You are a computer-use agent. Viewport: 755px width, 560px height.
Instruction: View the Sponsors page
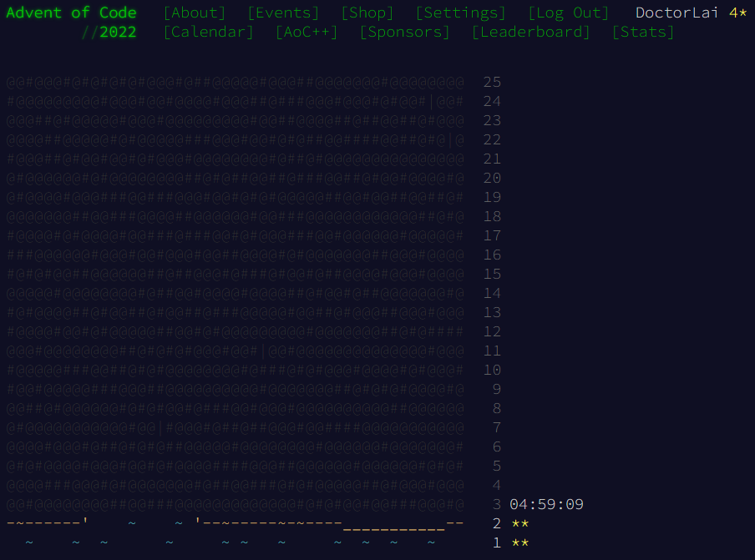coord(405,32)
